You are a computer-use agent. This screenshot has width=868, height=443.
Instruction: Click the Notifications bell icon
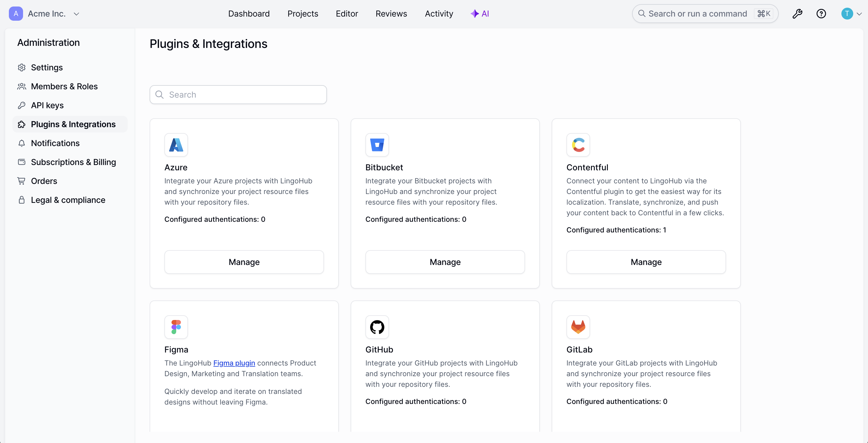click(22, 143)
